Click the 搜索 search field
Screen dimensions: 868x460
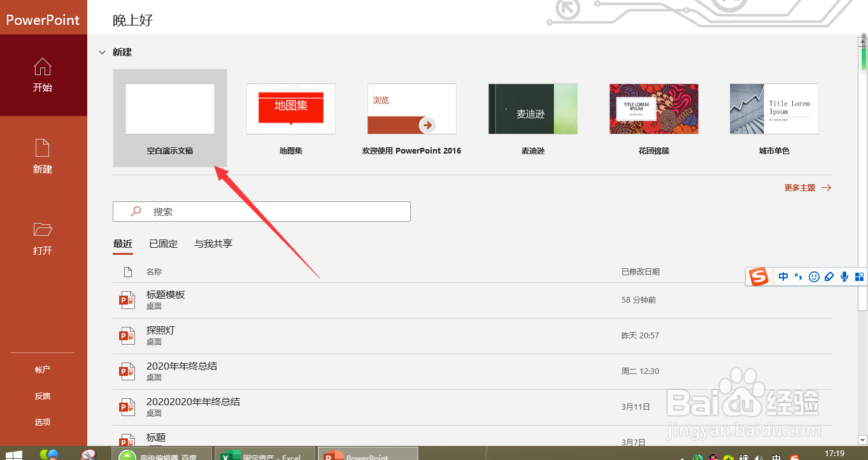[262, 212]
